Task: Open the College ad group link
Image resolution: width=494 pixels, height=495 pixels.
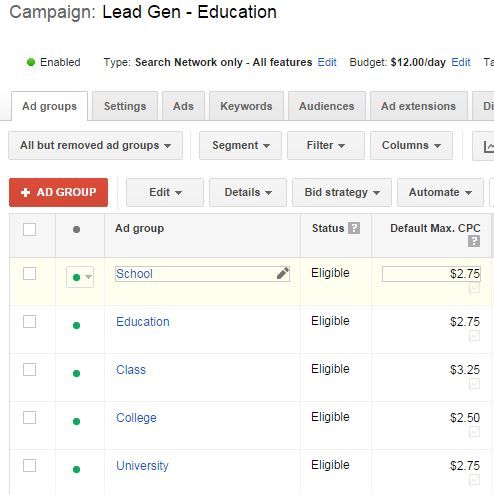Action: click(x=136, y=418)
